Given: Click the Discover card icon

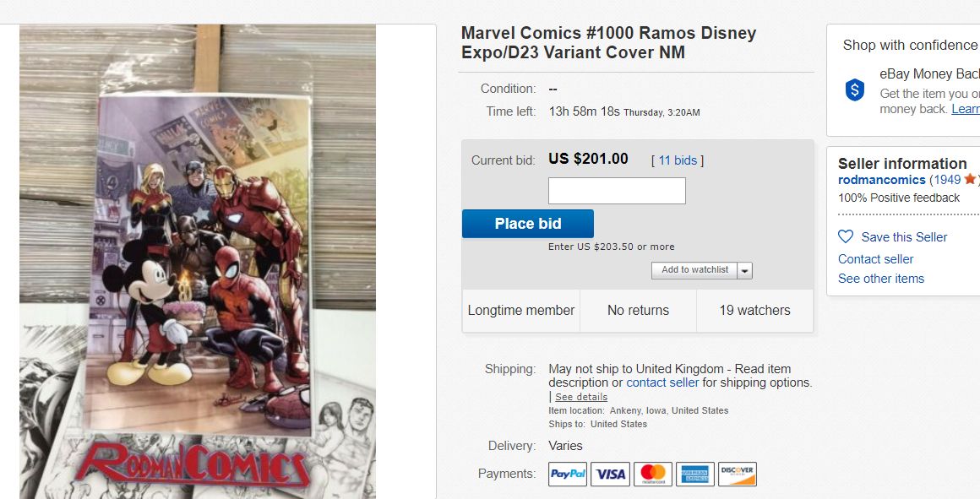Looking at the screenshot, I should click(x=737, y=474).
